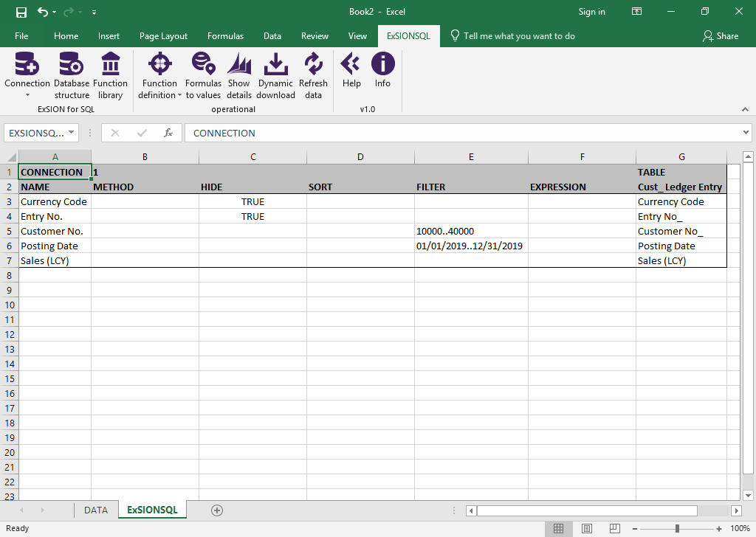This screenshot has width=756, height=537.
Task: Switch to Normal view
Action: [x=558, y=528]
